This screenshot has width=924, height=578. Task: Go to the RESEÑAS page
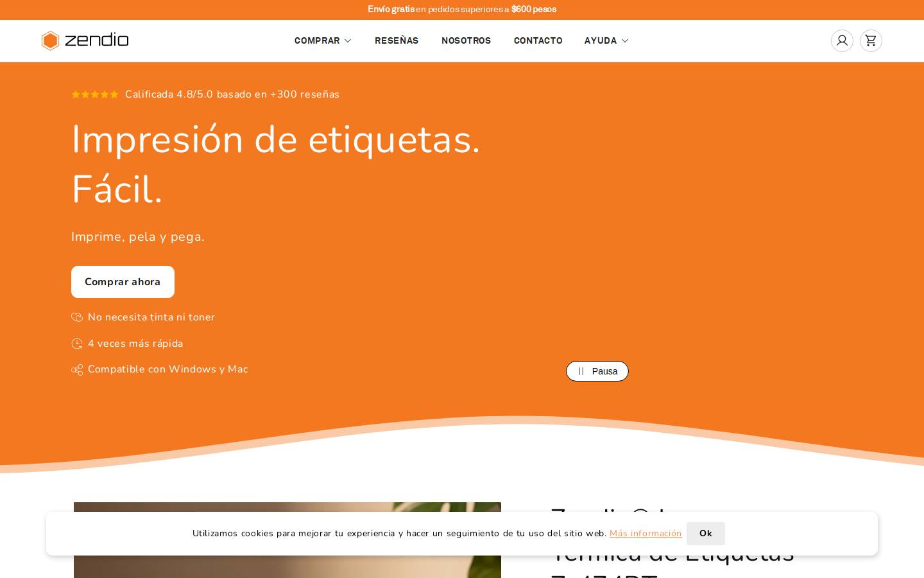pyautogui.click(x=397, y=40)
